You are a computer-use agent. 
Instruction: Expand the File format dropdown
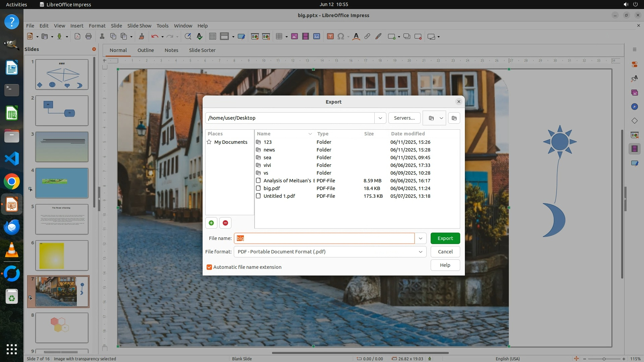coord(420,252)
